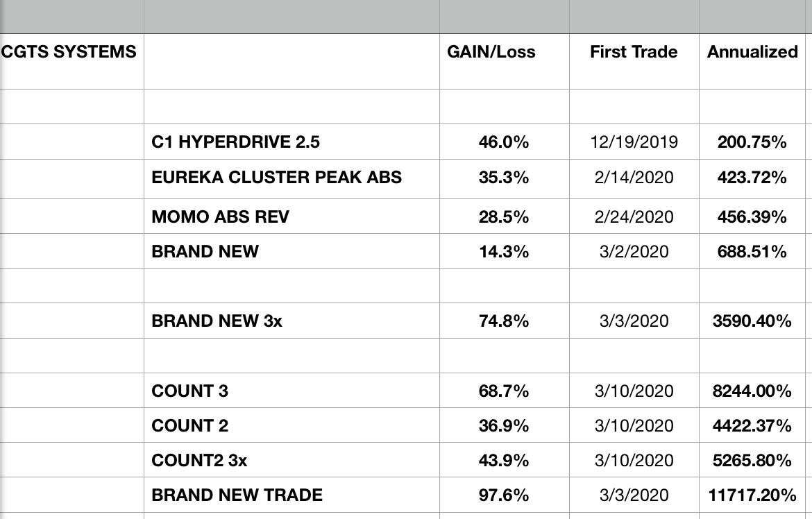
Task: Click the 3590.40% annualized value
Action: pos(752,321)
